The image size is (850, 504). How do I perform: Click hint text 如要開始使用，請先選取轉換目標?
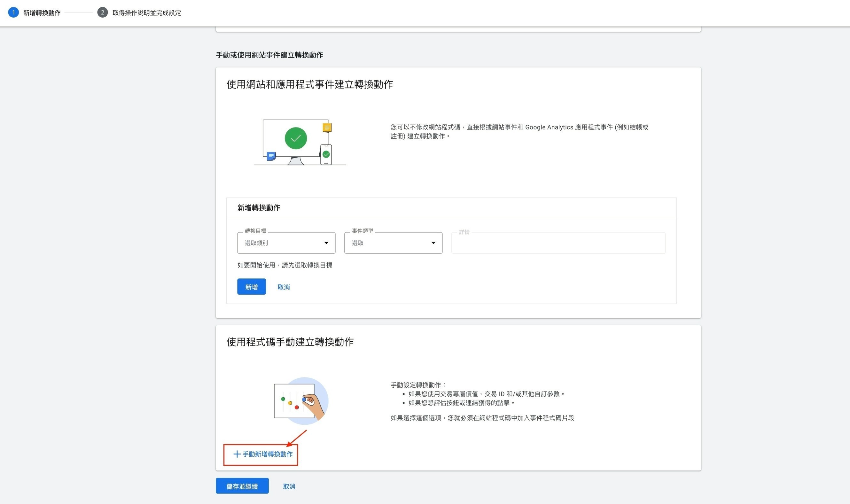(285, 265)
